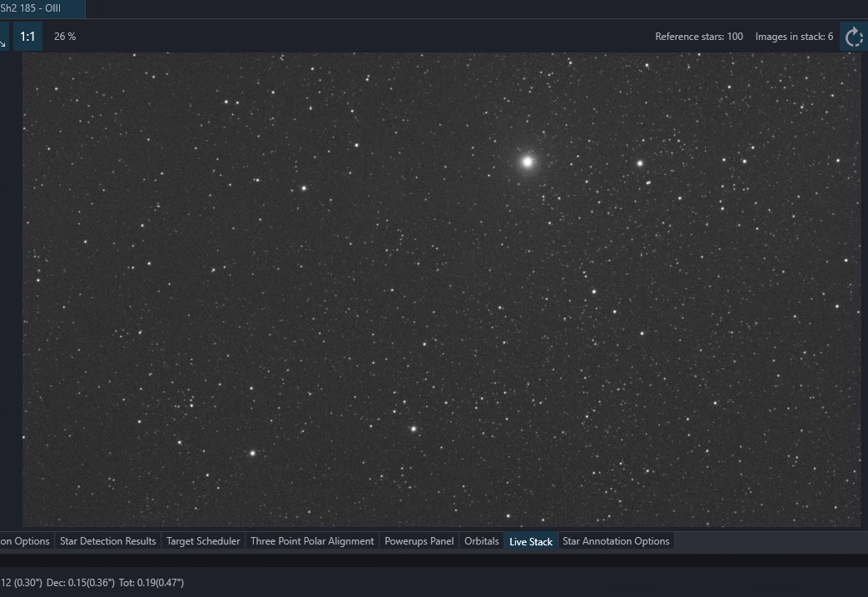Click the Dec: 0.15 guiding readout
Image resolution: width=868 pixels, height=597 pixels.
coord(80,583)
